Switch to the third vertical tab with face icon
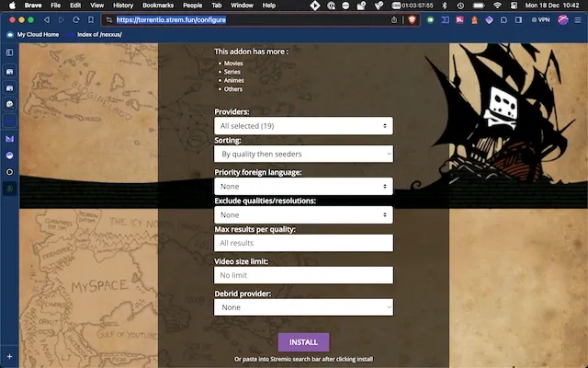The height and width of the screenshot is (368, 588). click(x=10, y=104)
